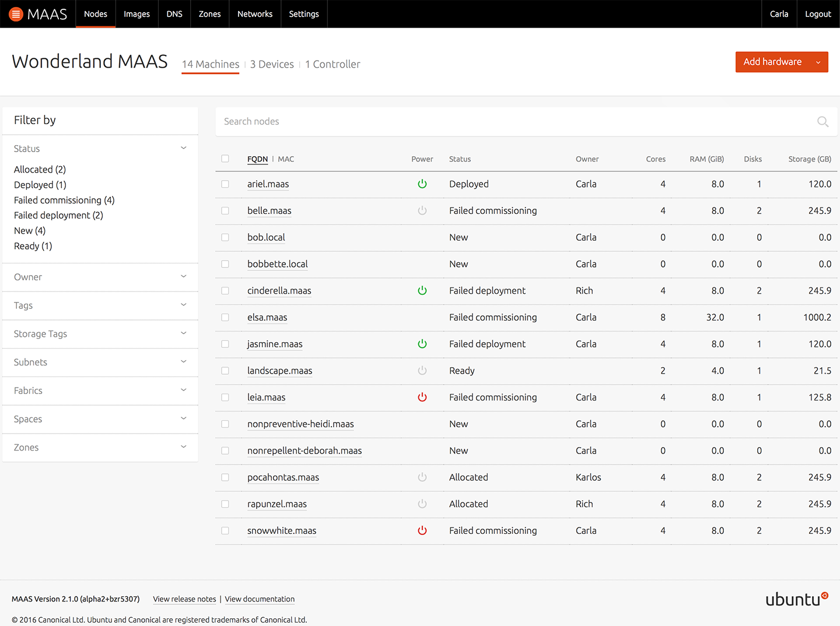Sort by the Status column header
The image size is (840, 626).
[460, 159]
